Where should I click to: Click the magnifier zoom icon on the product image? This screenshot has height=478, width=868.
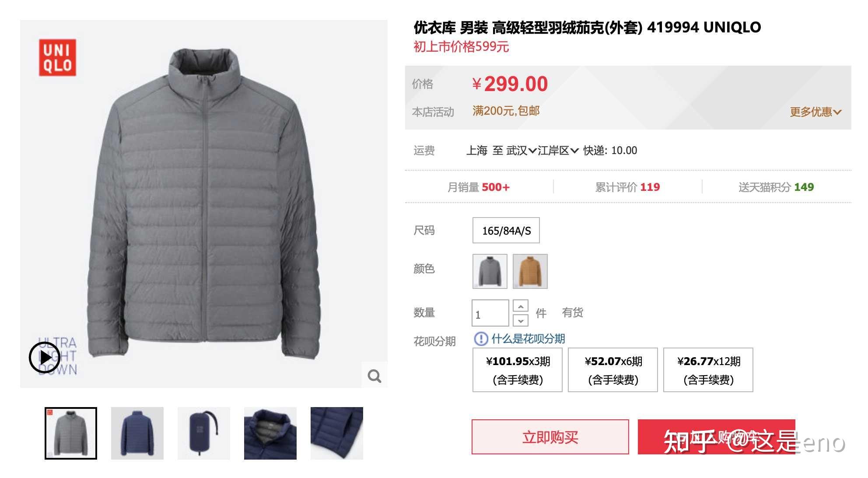click(x=374, y=376)
